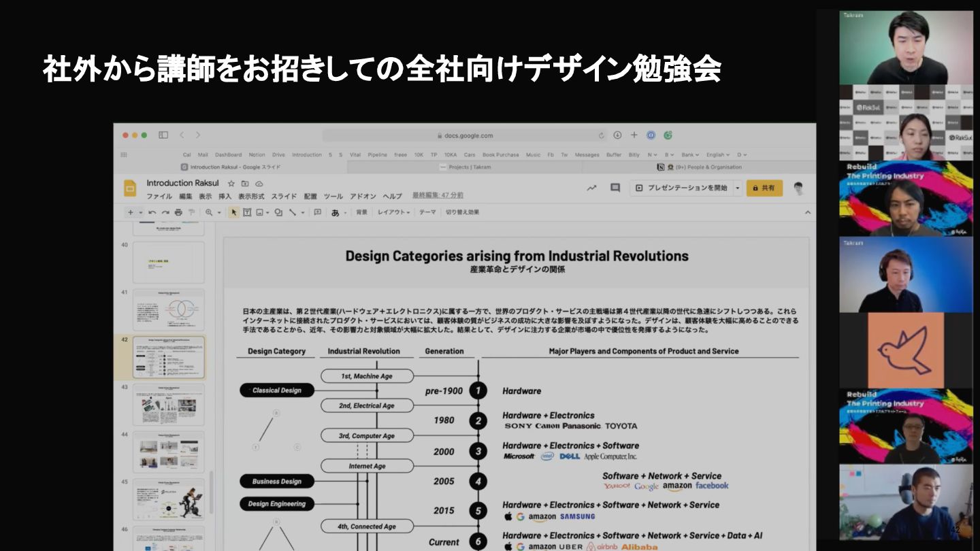Click the insert image icon
The width and height of the screenshot is (980, 551).
pyautogui.click(x=259, y=212)
